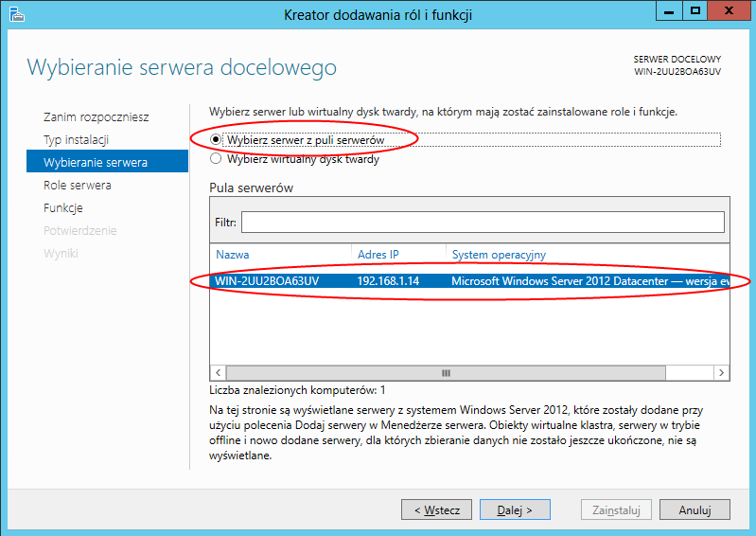Click the wizard icon in the title bar
Screen dimensions: 756x536
16,14
